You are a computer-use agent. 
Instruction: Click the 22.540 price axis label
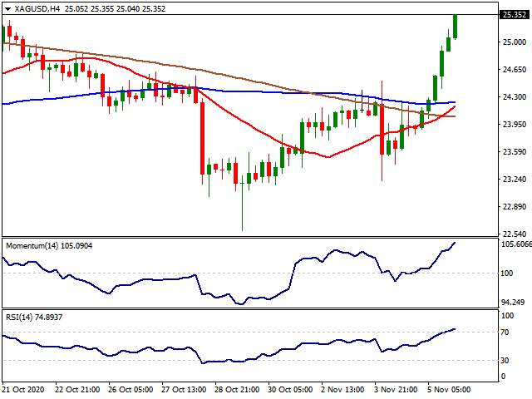point(515,234)
